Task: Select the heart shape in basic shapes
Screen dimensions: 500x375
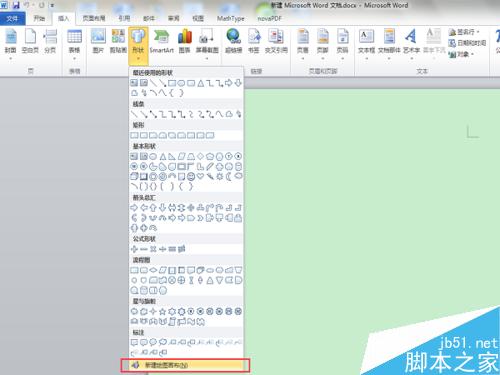Action: point(200,176)
